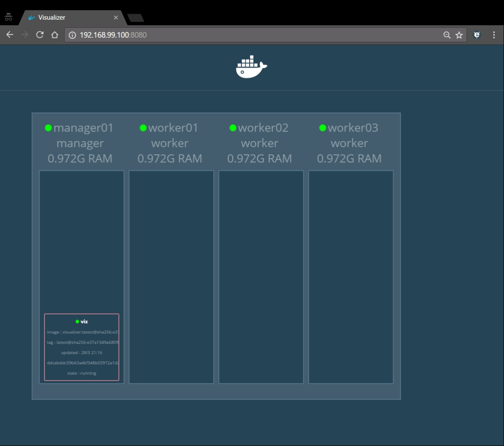Click worker03 green status dot
Viewport: 504px width, 446px height.
(323, 128)
